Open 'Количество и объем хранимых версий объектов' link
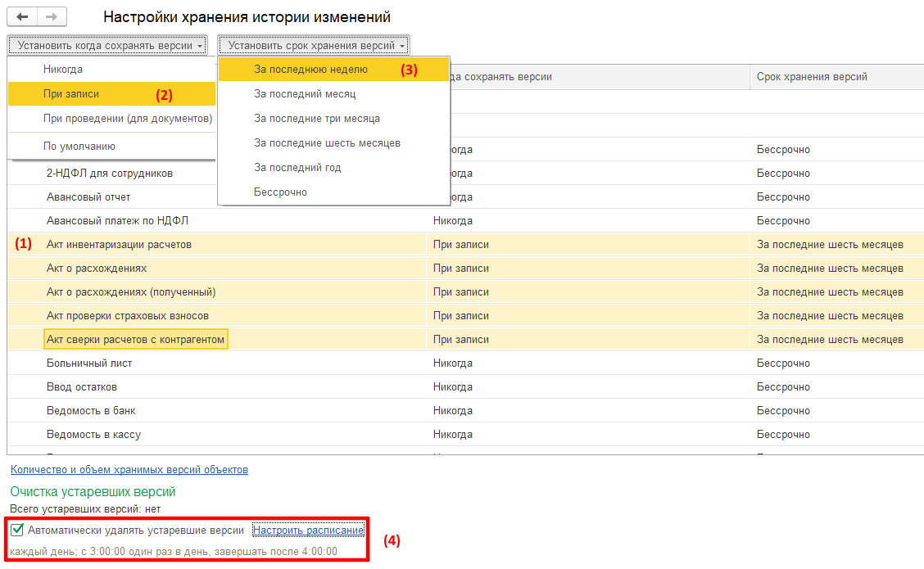The image size is (924, 569). (129, 470)
